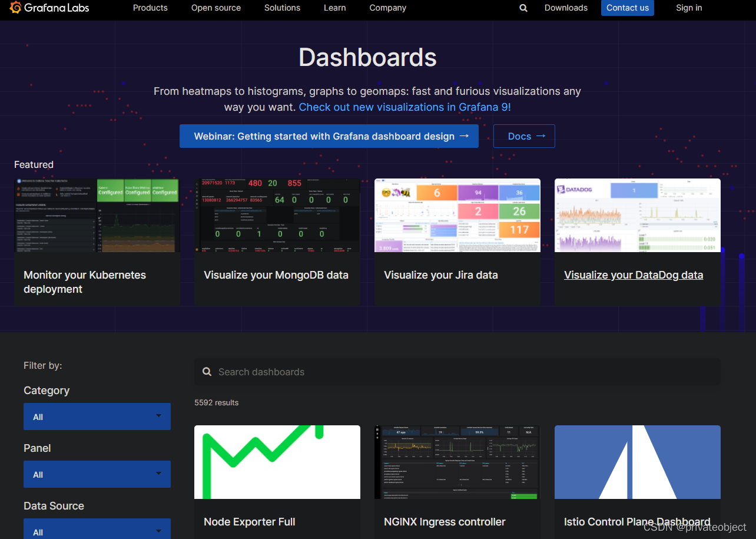The height and width of the screenshot is (539, 756).
Task: Focus the Search dashboards input
Action: coord(457,372)
